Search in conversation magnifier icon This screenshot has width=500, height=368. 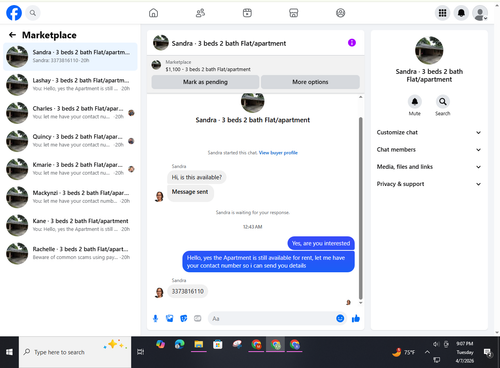tap(443, 102)
